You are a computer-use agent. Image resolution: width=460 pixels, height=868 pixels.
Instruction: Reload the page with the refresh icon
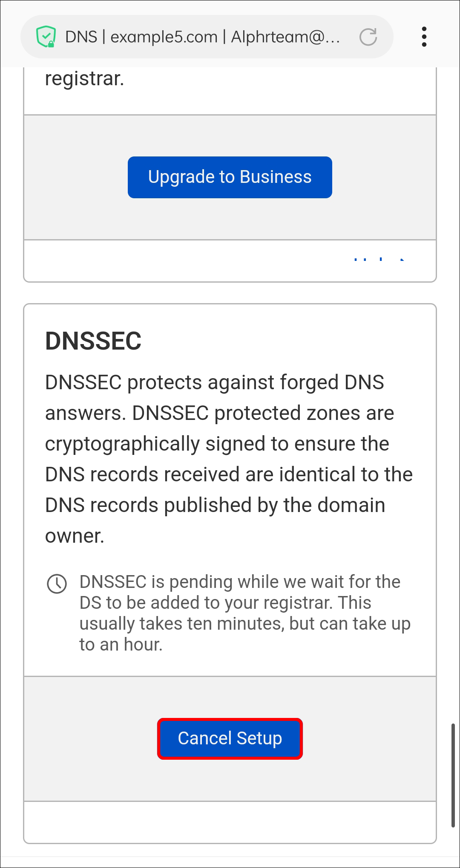tap(368, 37)
